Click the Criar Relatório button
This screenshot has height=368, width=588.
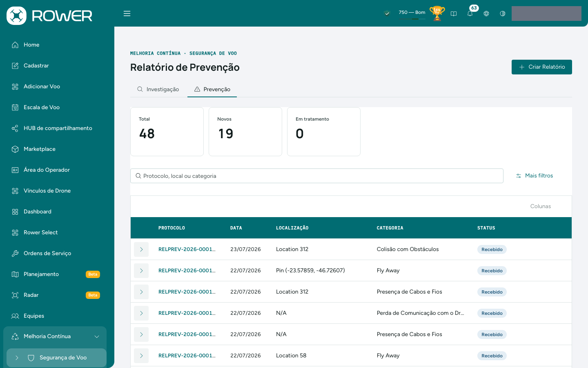click(x=541, y=67)
